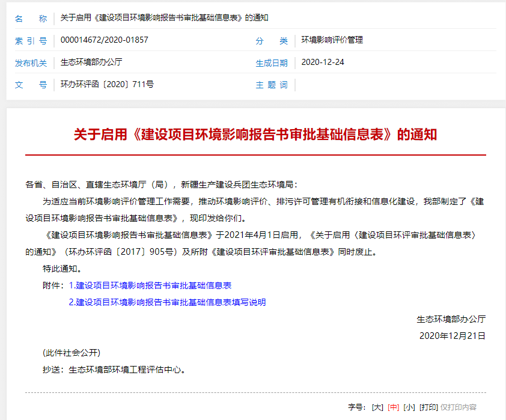Click the 抄送 copy-to line
Screen dimensions: 506x420
click(x=113, y=370)
